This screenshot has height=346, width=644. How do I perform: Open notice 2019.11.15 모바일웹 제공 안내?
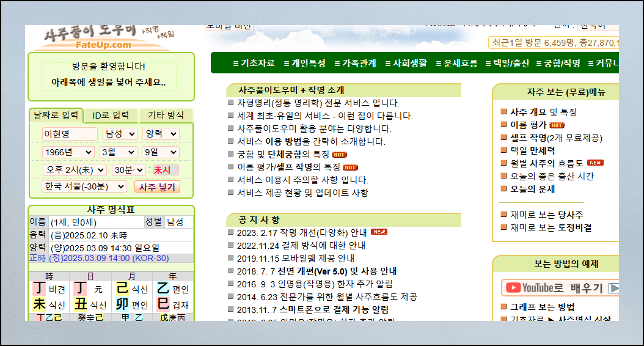[296, 258]
